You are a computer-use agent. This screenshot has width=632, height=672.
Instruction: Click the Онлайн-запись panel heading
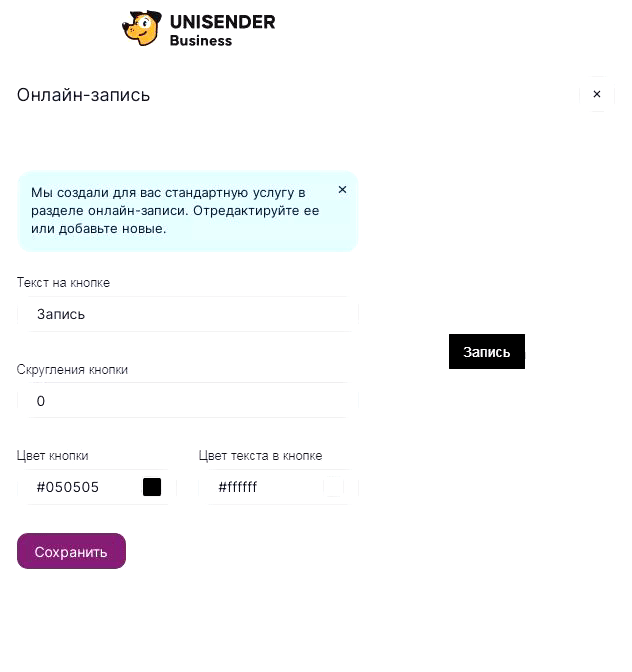tap(83, 95)
